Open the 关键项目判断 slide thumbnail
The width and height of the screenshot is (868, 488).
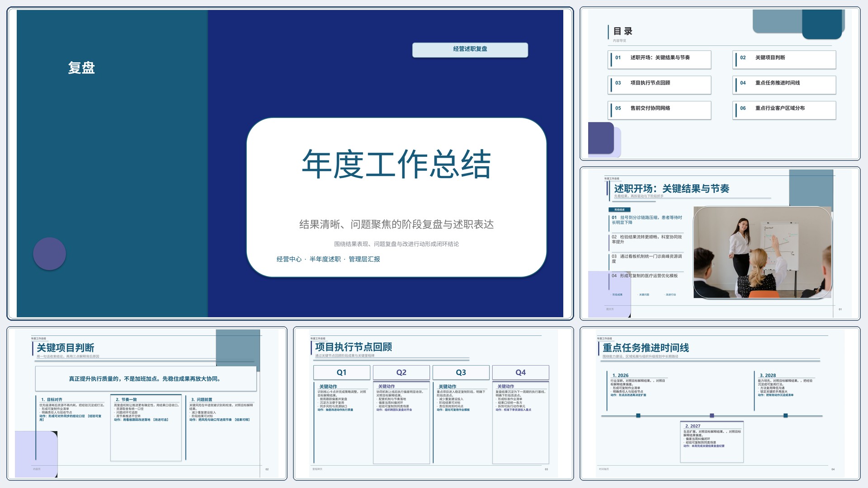point(147,403)
